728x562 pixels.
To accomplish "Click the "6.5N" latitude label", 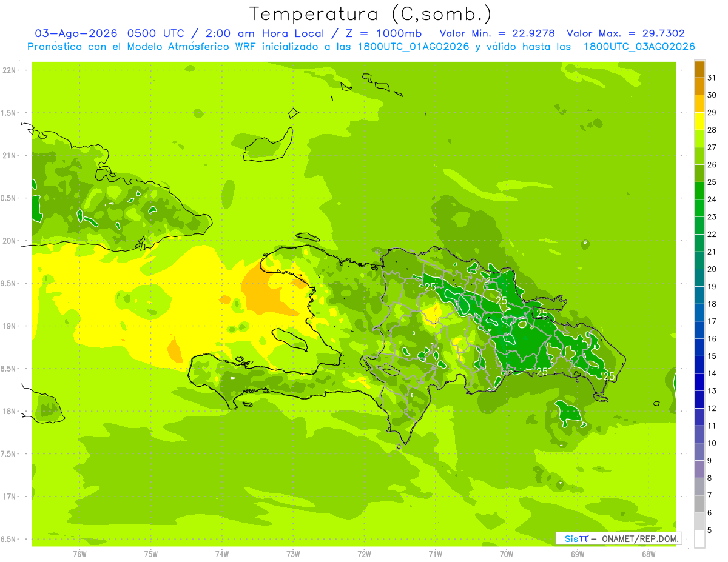I will 8,540.
